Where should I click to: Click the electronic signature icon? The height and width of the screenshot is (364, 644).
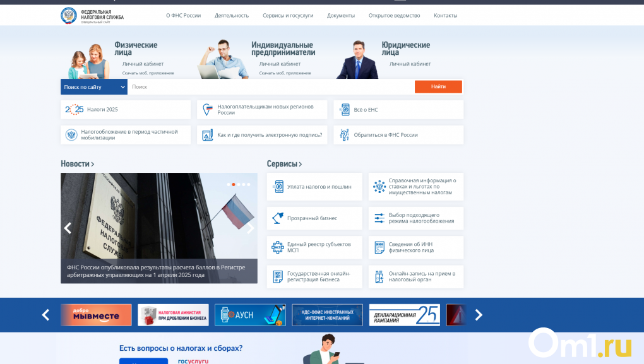[x=207, y=135]
